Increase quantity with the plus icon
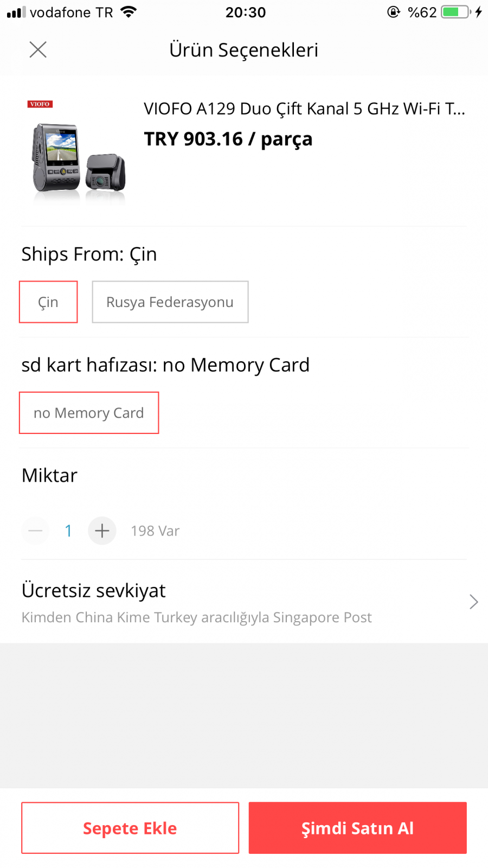The image size is (488, 868). 102,531
